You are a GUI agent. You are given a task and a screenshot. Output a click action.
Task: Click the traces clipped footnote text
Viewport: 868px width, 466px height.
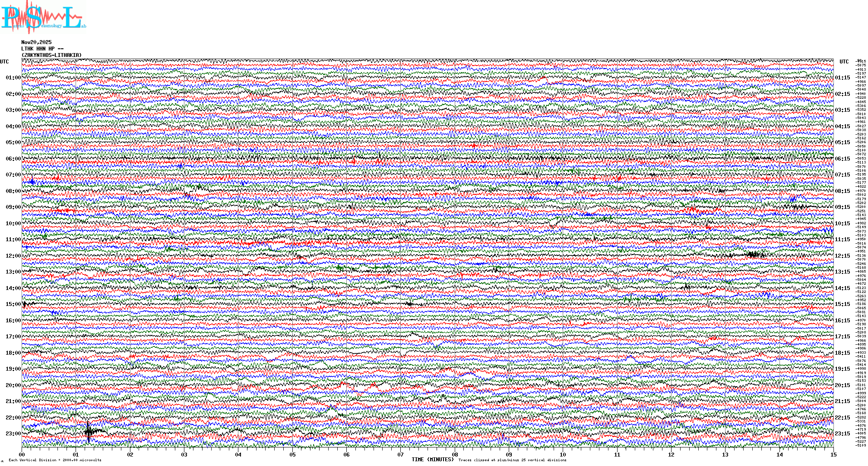[x=512, y=460]
